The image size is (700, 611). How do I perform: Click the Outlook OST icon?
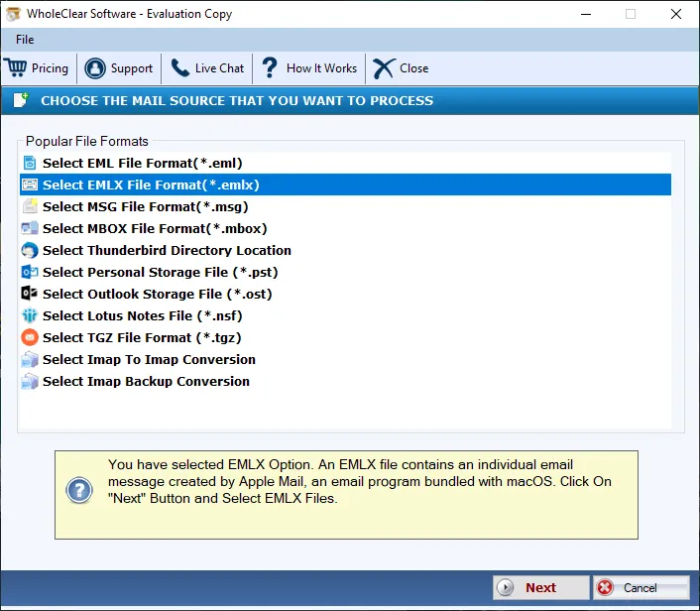pos(30,294)
